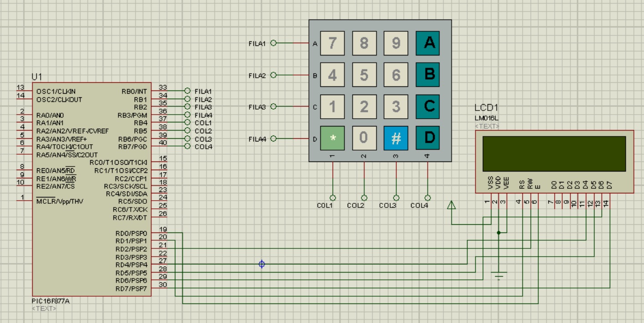The height and width of the screenshot is (323, 644).
Task: Select FILA2 terminal at pin RB1
Action: (187, 99)
